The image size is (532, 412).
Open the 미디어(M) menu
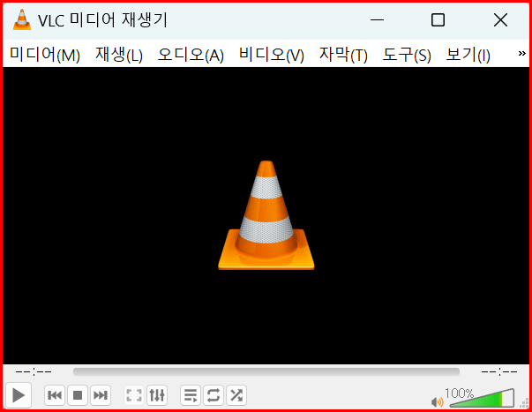pyautogui.click(x=45, y=55)
